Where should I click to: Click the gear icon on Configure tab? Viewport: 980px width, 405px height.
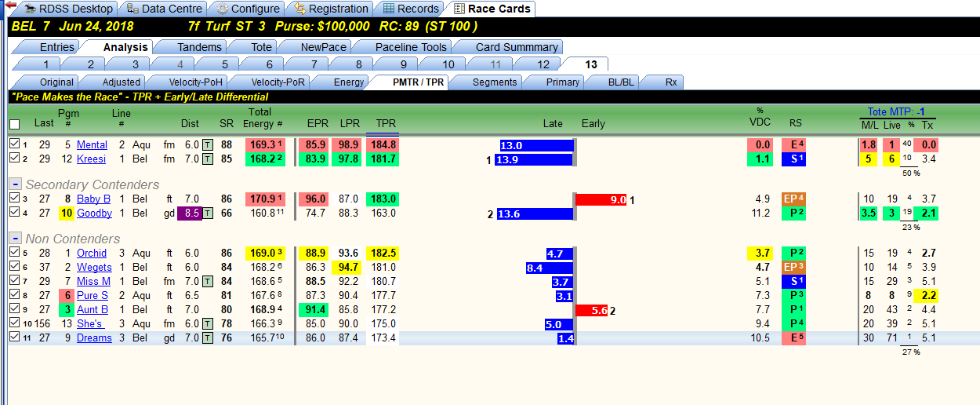[223, 9]
